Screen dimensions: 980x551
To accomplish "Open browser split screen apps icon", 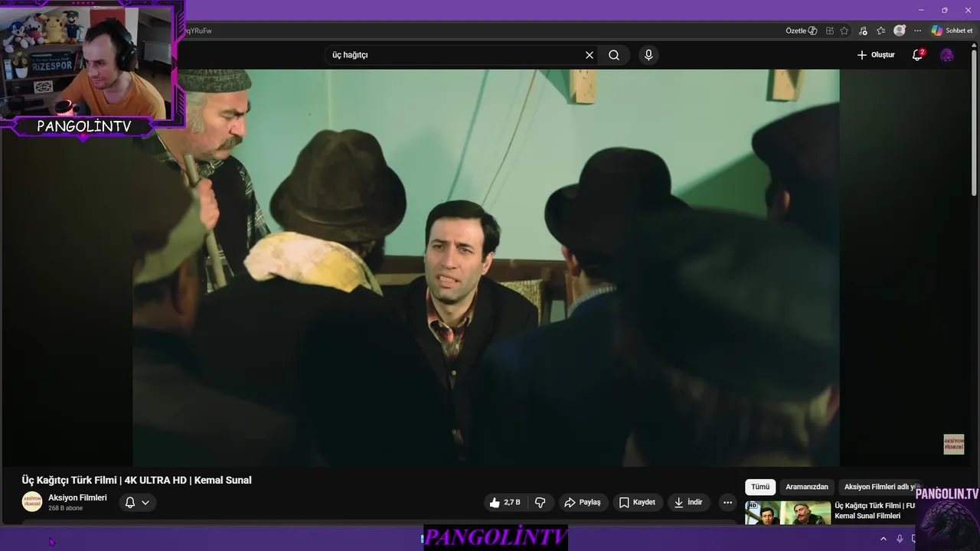I will point(830,31).
